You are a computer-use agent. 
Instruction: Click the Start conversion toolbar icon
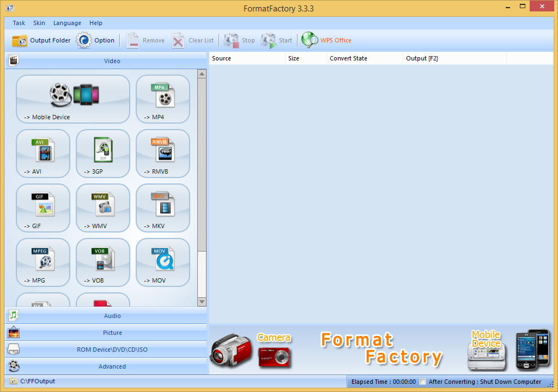pyautogui.click(x=268, y=40)
